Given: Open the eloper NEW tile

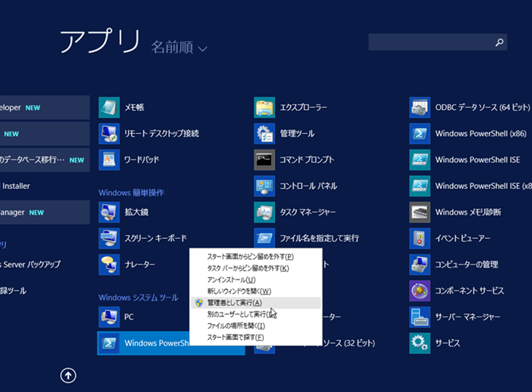Looking at the screenshot, I should pyautogui.click(x=45, y=107).
